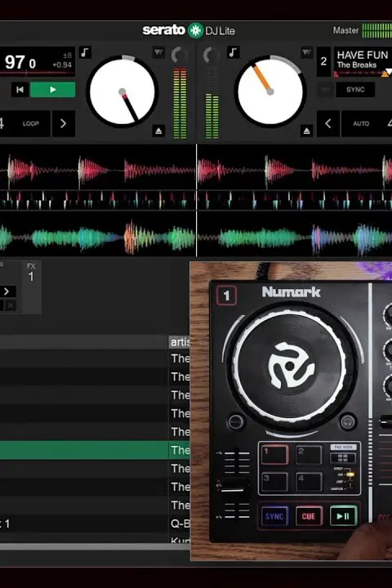Viewport: 392px width, 588px height.
Task: Select the FX 1 panel tab
Action: (31, 273)
